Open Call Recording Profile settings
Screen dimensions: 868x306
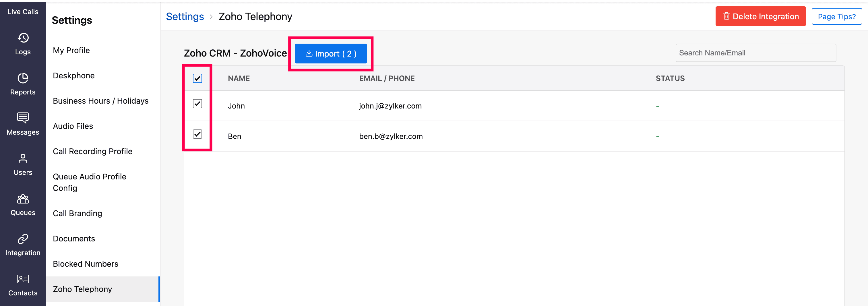point(93,151)
